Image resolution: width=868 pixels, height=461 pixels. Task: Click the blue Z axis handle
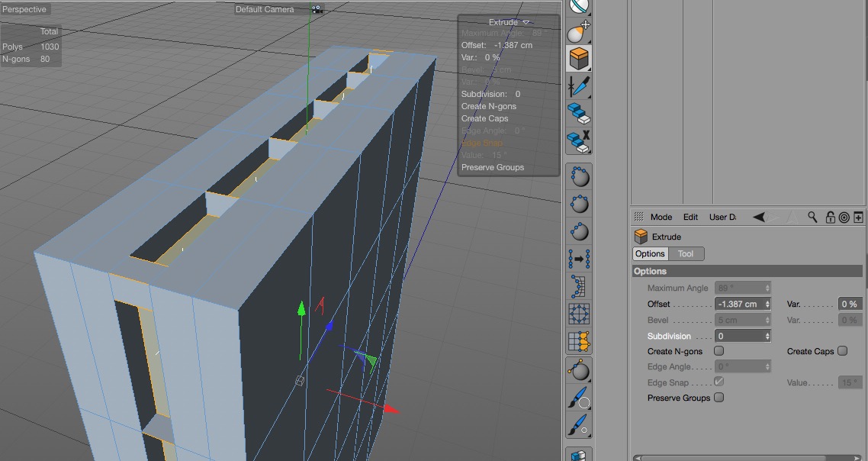pyautogui.click(x=329, y=327)
